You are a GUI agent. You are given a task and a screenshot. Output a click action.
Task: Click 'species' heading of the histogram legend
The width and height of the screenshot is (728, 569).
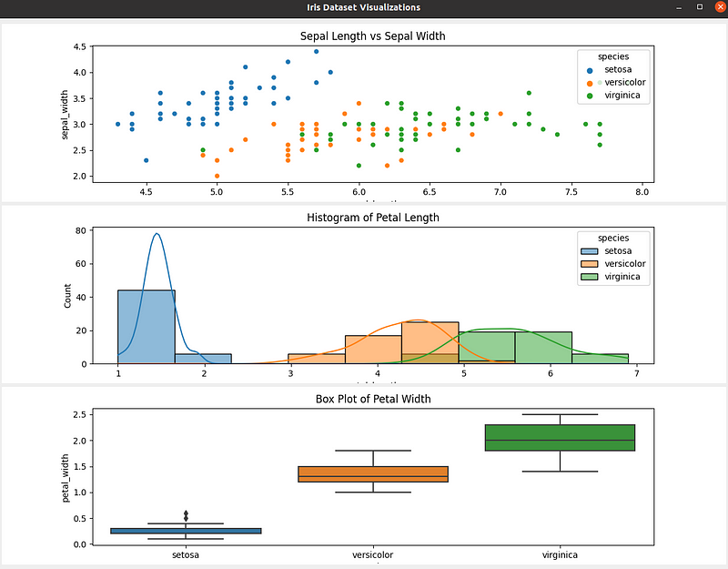click(x=613, y=238)
